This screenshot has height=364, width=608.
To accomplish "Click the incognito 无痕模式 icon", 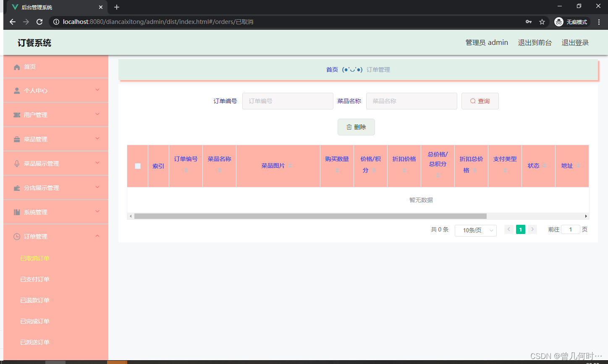I will [x=558, y=22].
